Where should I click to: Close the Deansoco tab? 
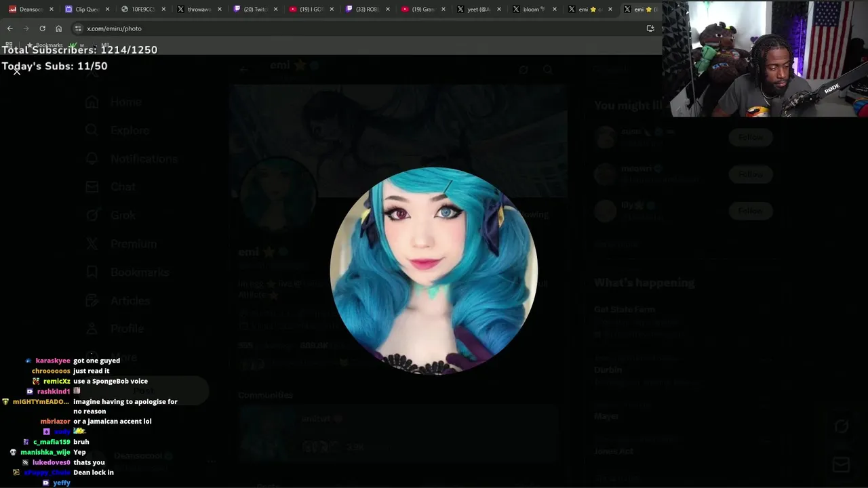[x=52, y=9]
